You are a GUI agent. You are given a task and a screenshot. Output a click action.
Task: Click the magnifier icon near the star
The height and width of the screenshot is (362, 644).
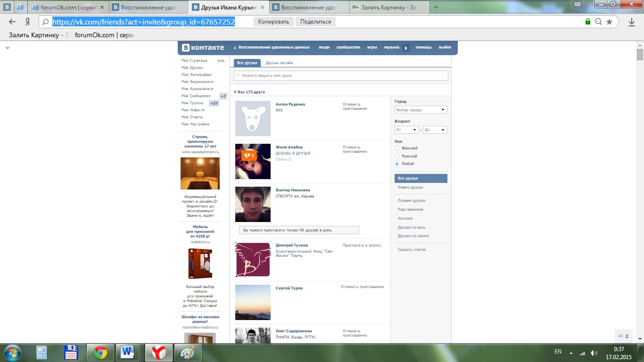point(599,22)
